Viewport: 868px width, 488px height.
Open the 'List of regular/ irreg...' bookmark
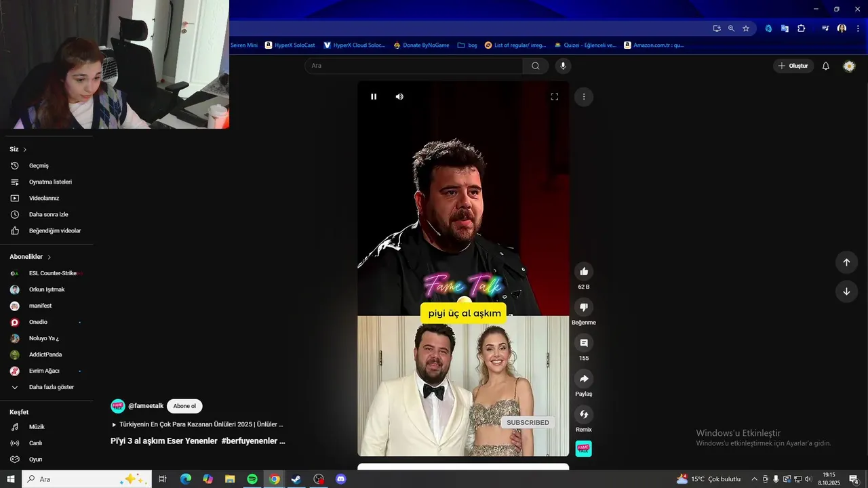pos(515,45)
